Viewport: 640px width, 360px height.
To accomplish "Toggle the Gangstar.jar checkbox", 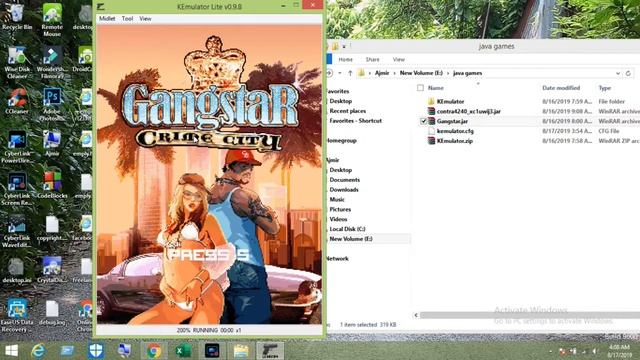I will (423, 121).
